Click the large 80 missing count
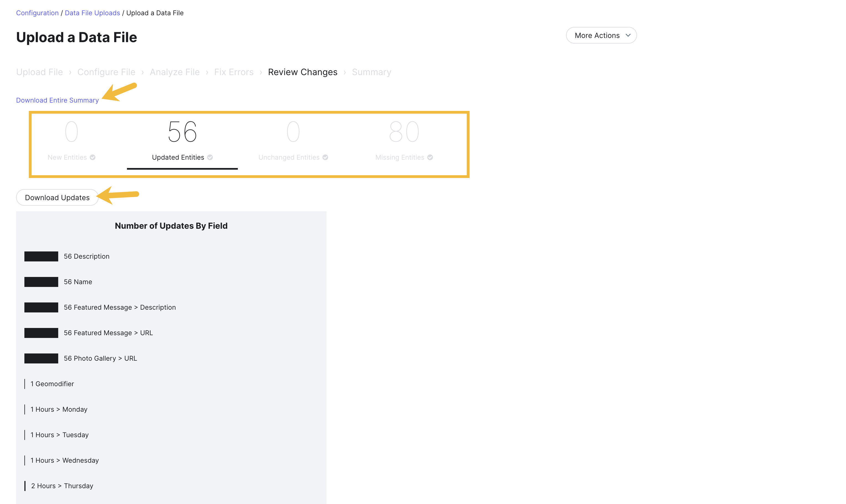846x504 pixels. (x=404, y=132)
